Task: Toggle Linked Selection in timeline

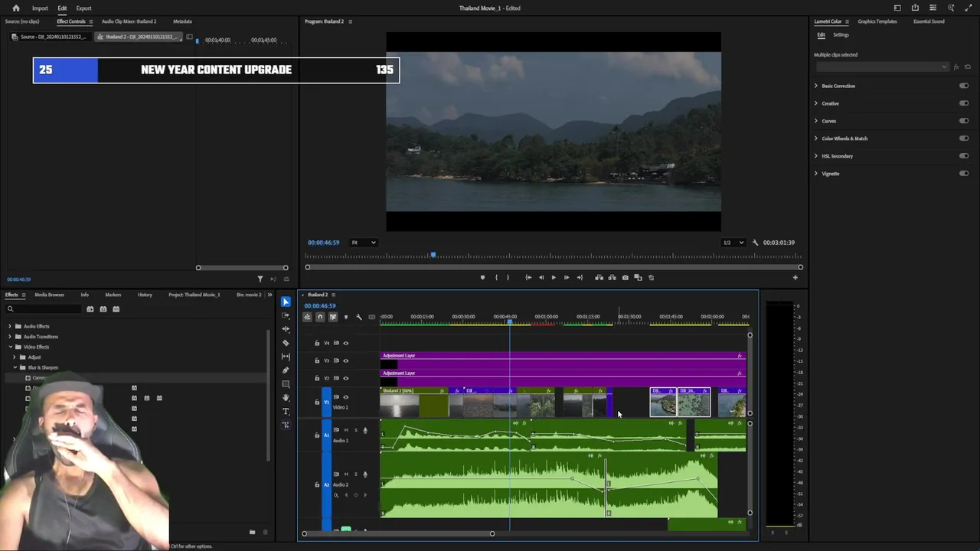Action: (332, 317)
